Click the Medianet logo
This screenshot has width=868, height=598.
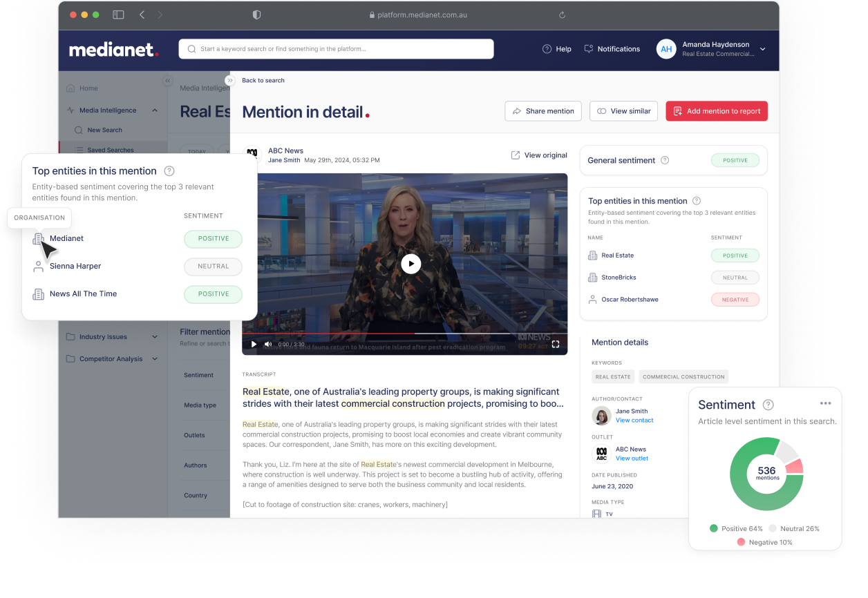pyautogui.click(x=113, y=48)
